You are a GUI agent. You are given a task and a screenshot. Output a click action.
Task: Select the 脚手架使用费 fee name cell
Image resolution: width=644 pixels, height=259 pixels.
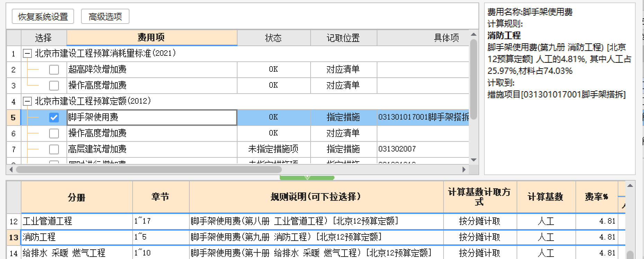point(152,118)
